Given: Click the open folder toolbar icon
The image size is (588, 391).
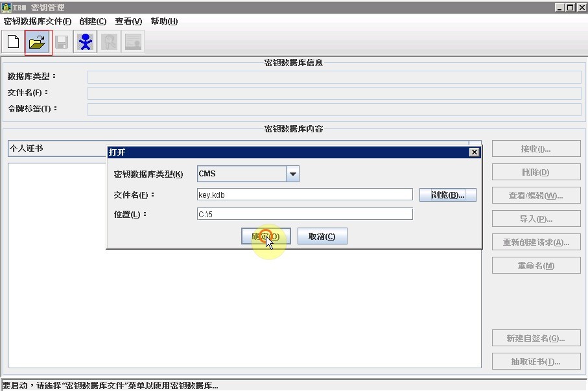Looking at the screenshot, I should click(x=38, y=43).
